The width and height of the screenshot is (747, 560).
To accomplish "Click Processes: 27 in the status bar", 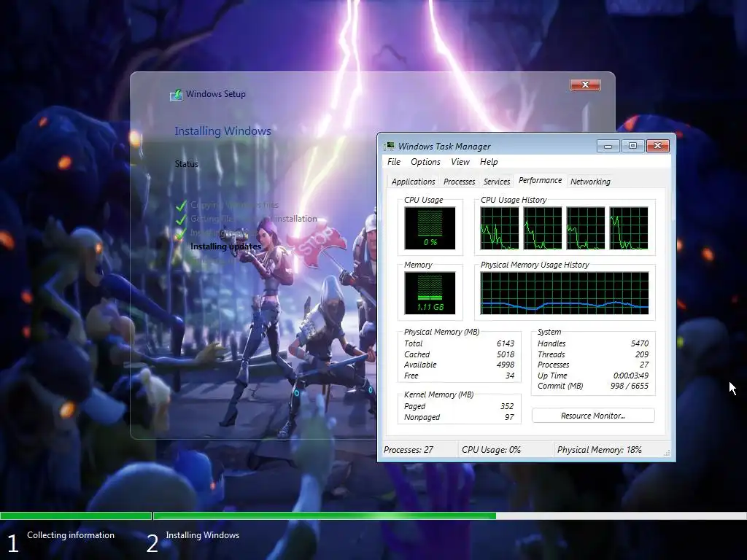I will [x=409, y=449].
